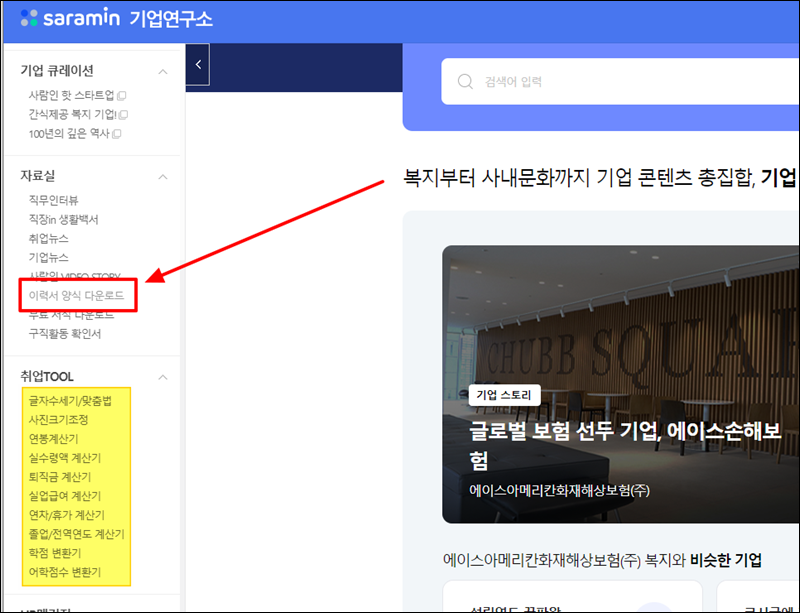Click the 기업 스토리 badge
Viewport: 800px width, 613px height.
[504, 395]
